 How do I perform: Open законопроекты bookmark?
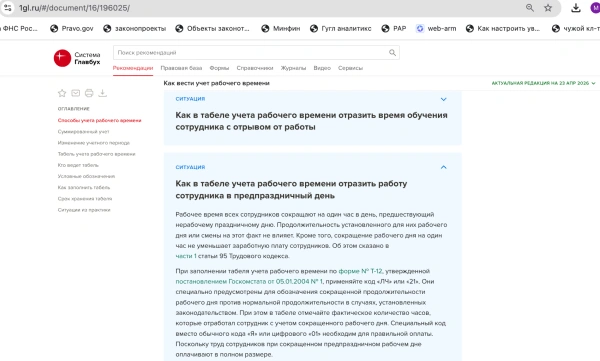(135, 28)
